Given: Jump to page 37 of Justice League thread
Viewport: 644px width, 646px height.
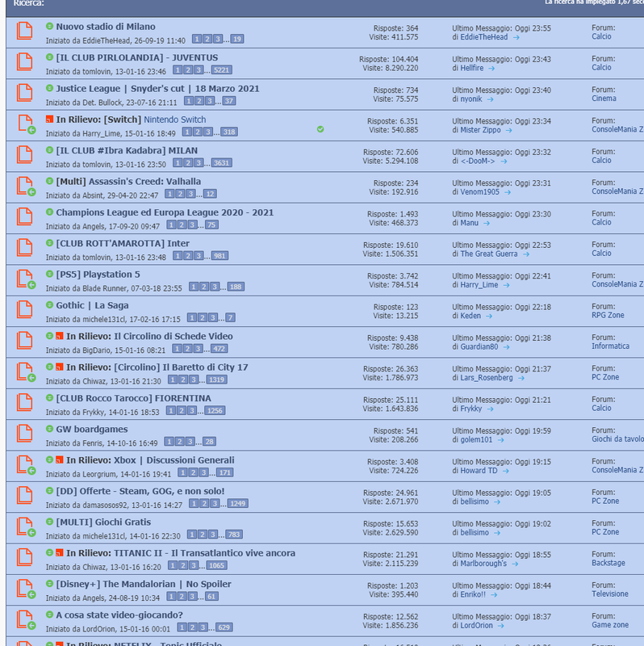Looking at the screenshot, I should coord(229,101).
